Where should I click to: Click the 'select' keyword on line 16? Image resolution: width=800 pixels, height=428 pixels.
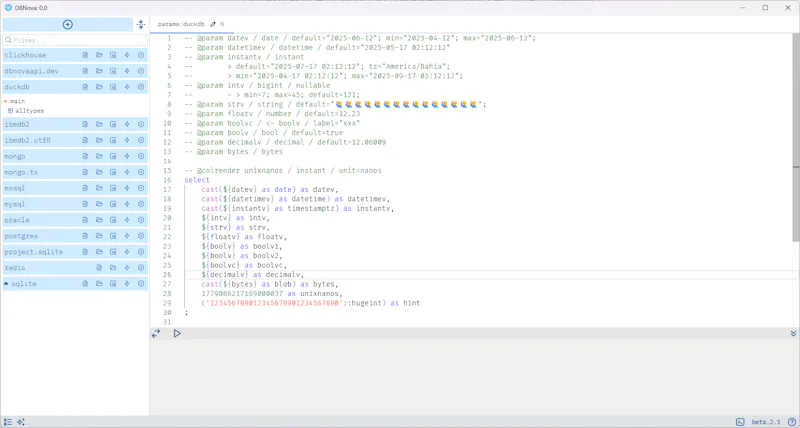(x=197, y=180)
